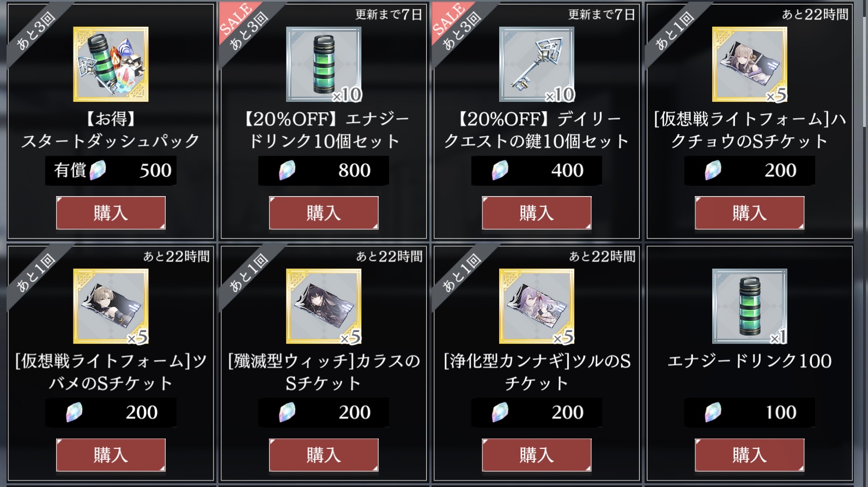Purchase the Daily Quest key 10-set
The height and width of the screenshot is (487, 868).
coord(537,213)
